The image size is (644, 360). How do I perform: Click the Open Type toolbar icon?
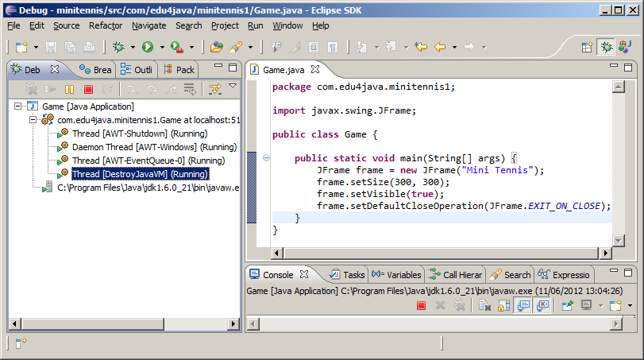coord(217,47)
